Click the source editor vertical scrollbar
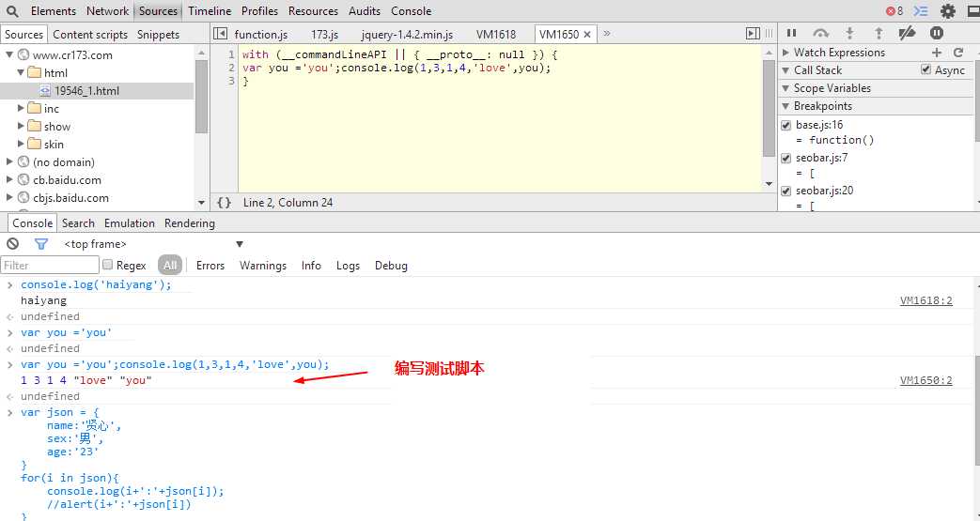980x521 pixels. [x=769, y=108]
